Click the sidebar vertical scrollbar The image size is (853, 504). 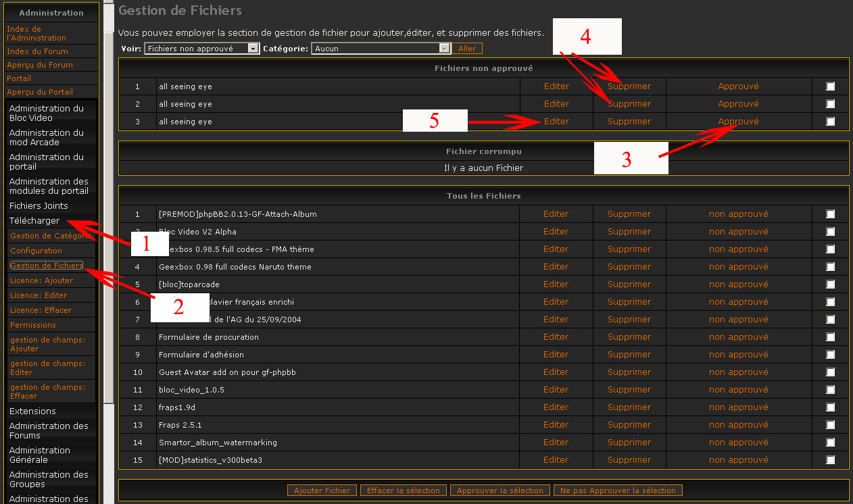(108, 203)
